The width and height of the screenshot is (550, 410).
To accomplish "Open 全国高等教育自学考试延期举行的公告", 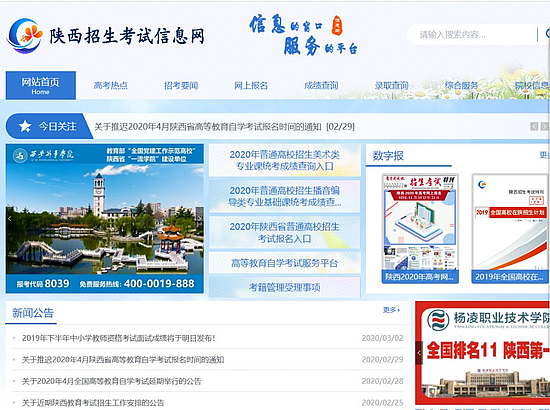I will (x=112, y=381).
